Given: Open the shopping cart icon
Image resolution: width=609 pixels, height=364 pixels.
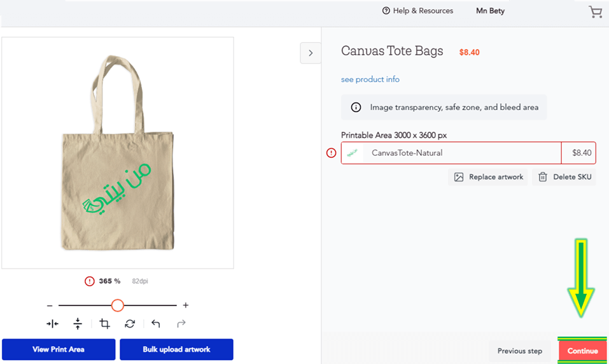Looking at the screenshot, I should pyautogui.click(x=596, y=12).
